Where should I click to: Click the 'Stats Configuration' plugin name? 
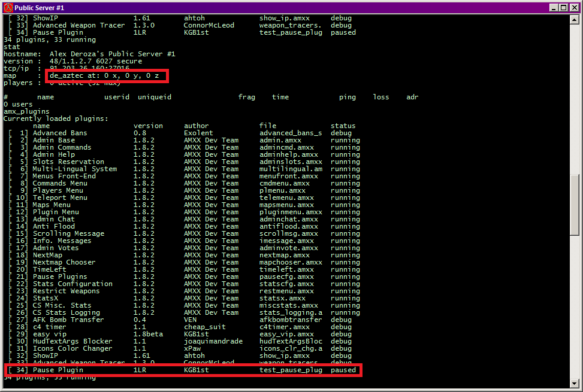coord(73,284)
